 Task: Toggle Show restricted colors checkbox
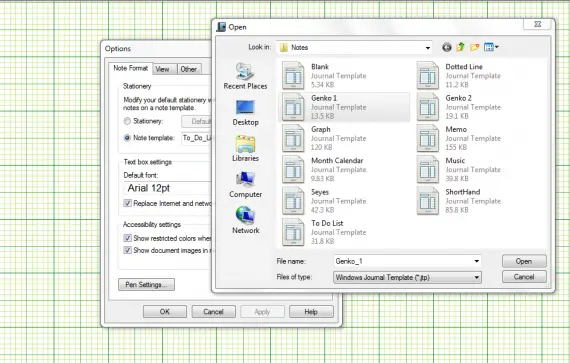pyautogui.click(x=128, y=238)
